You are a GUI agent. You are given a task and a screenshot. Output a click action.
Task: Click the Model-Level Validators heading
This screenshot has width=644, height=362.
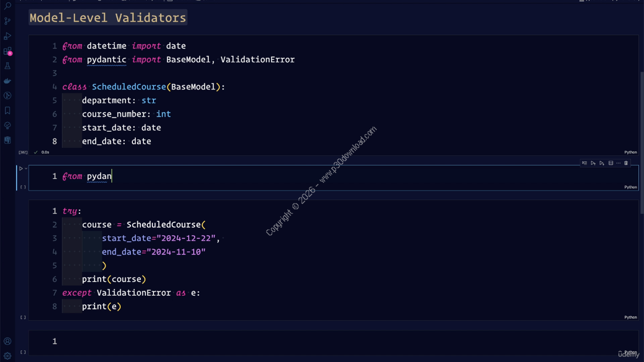coord(108,18)
